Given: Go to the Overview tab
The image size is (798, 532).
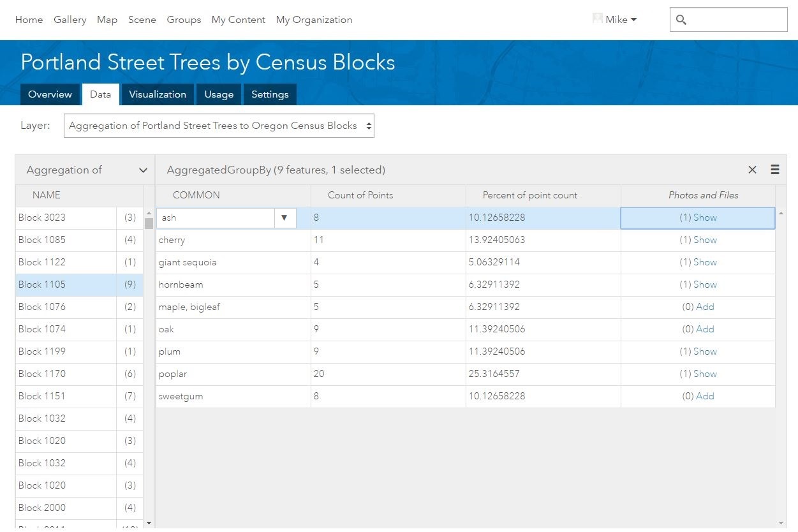Looking at the screenshot, I should pos(50,94).
